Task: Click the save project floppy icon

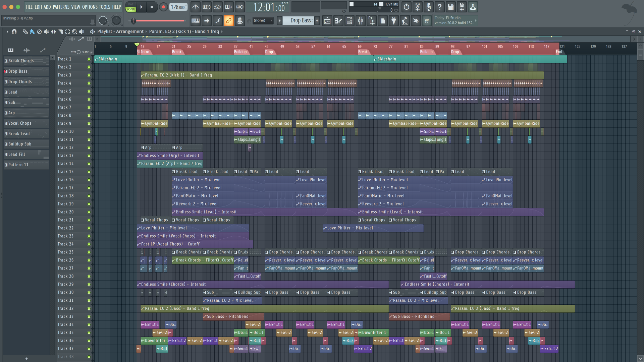Action: coord(450,7)
